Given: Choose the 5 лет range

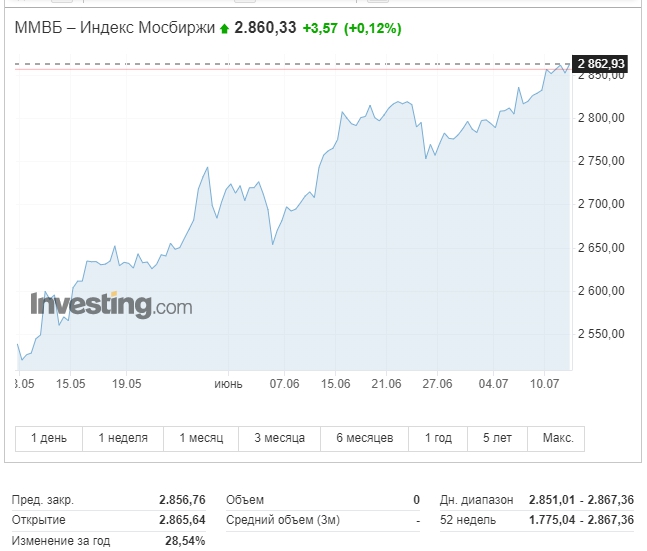Looking at the screenshot, I should click(x=497, y=438).
